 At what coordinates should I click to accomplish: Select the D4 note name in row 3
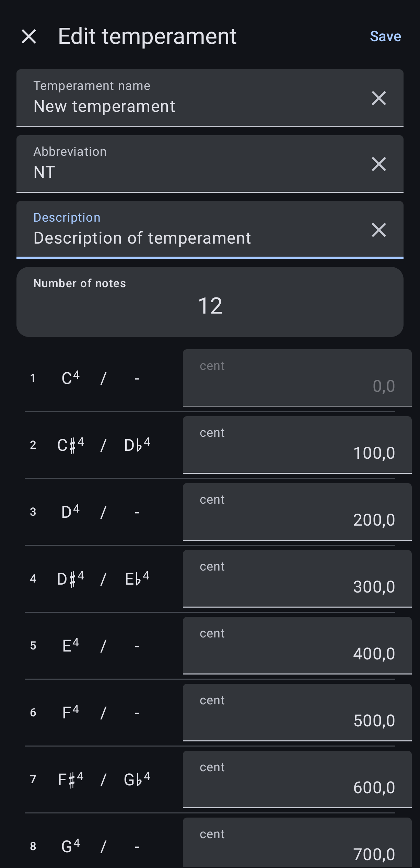tap(70, 512)
